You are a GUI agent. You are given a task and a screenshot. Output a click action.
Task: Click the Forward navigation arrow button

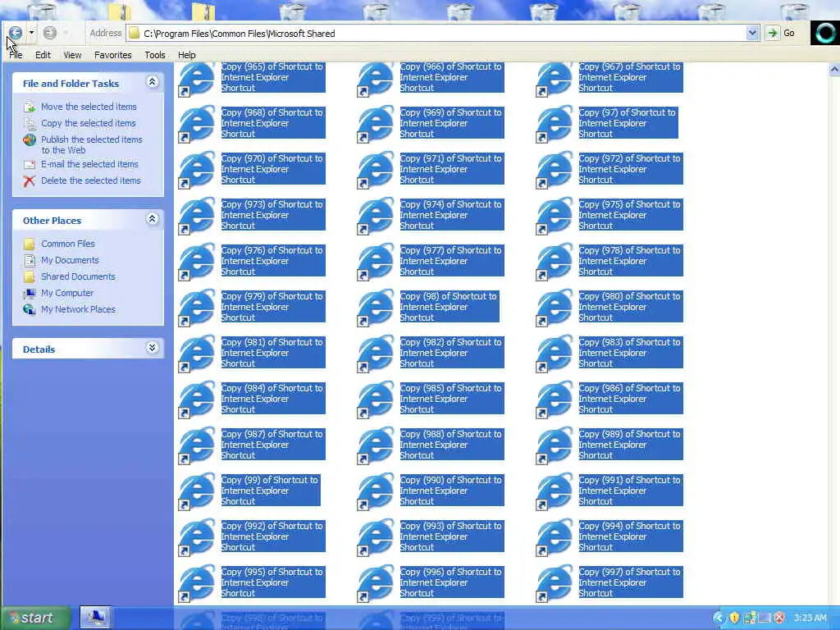coord(50,33)
